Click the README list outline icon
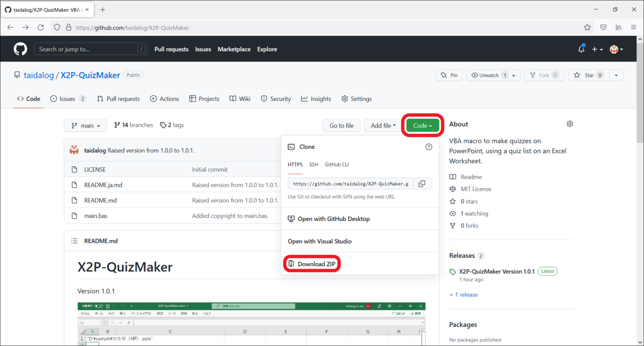The width and height of the screenshot is (644, 346). 75,241
